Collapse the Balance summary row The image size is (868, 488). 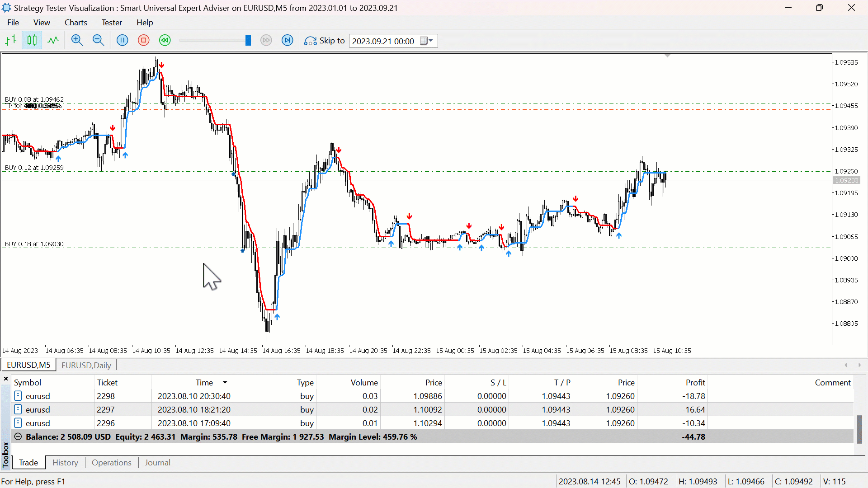click(x=18, y=437)
